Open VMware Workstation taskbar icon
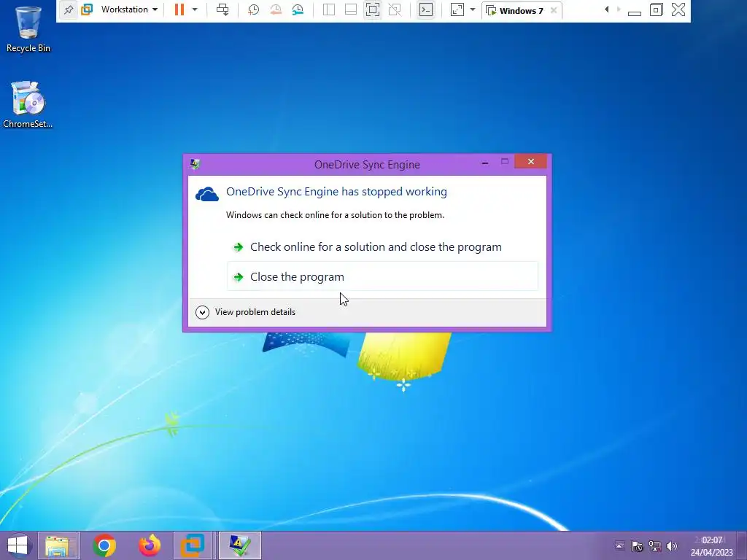Viewport: 747px width, 560px height. tap(193, 545)
